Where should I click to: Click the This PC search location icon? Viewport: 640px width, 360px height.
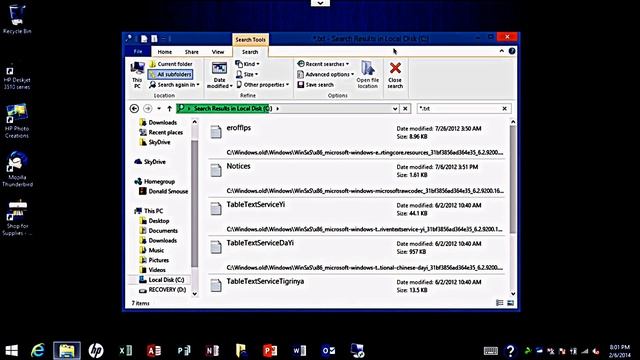[x=137, y=75]
